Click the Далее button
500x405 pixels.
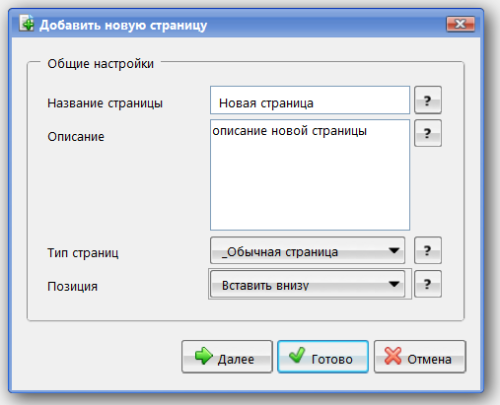pos(227,357)
